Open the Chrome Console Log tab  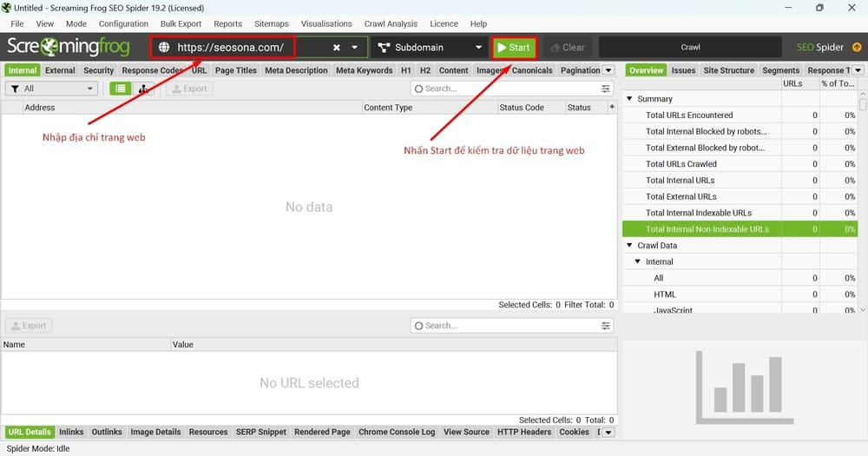pyautogui.click(x=397, y=433)
